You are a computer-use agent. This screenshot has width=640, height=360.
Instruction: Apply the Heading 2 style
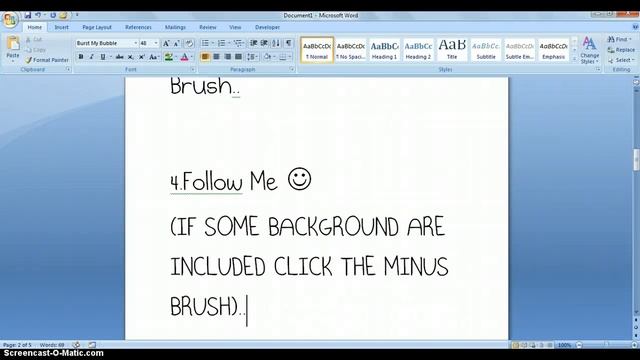point(418,50)
